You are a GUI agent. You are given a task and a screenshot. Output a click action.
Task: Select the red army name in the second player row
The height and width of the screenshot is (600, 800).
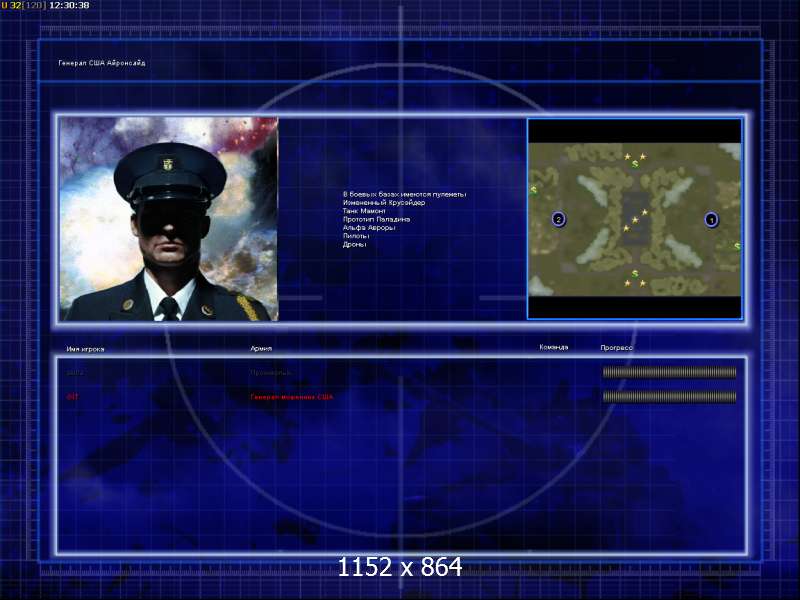(291, 396)
